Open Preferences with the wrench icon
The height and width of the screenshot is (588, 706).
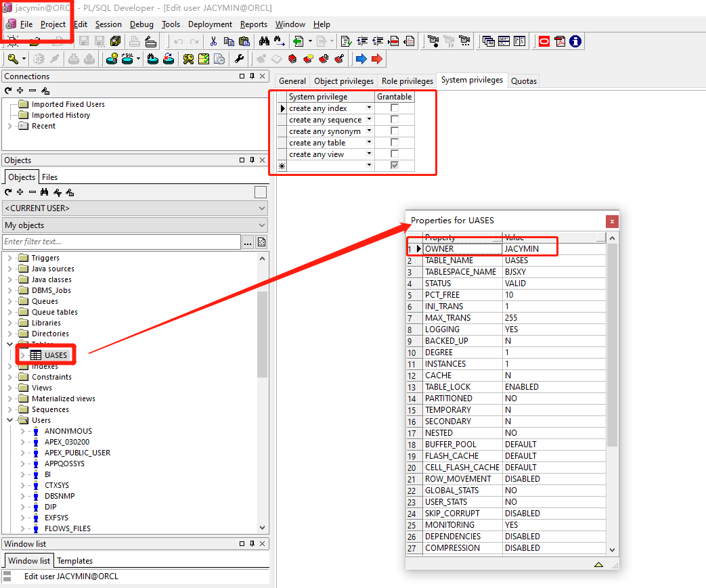[x=239, y=59]
